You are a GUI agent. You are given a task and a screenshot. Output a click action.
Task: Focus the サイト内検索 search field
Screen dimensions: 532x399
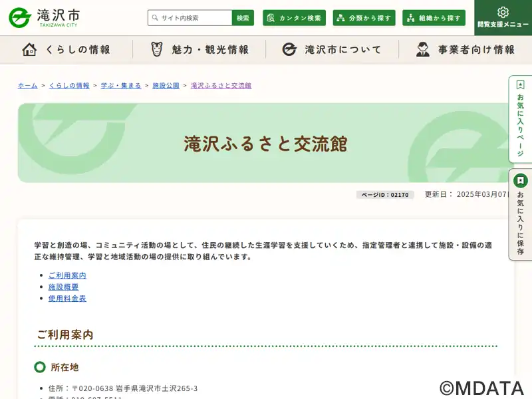coord(190,18)
